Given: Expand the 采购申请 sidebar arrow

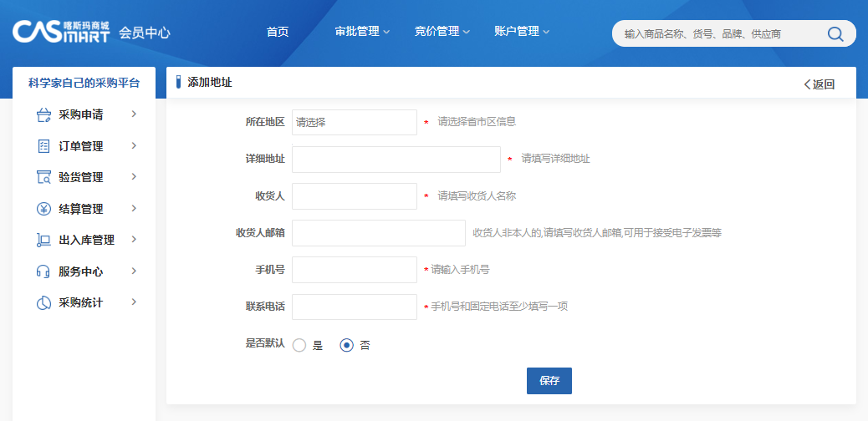Looking at the screenshot, I should [134, 114].
